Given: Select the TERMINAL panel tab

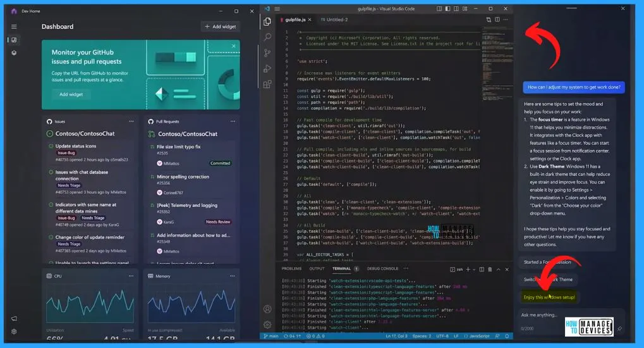Looking at the screenshot, I should point(342,269).
